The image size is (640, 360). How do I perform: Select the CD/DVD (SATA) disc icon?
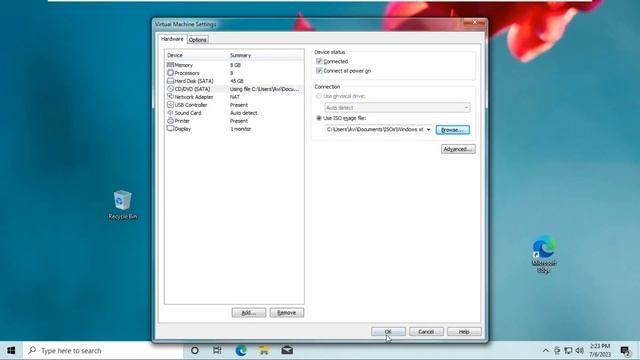coord(170,89)
